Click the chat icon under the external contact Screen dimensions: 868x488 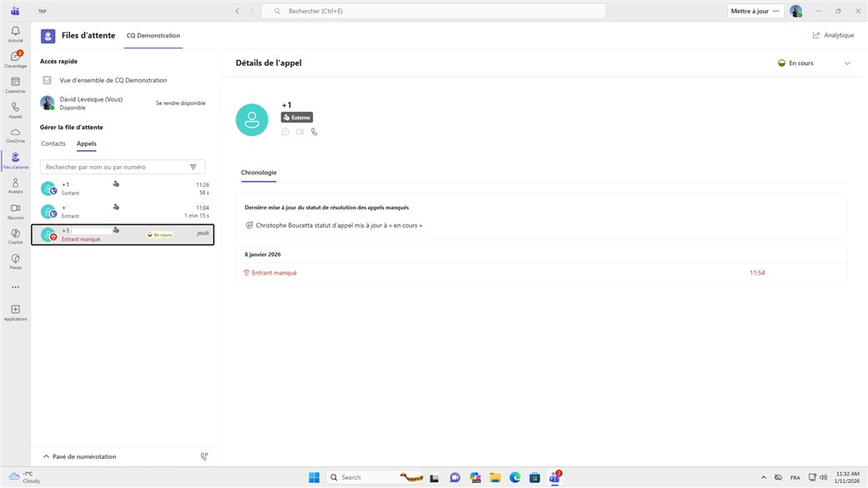click(x=285, y=132)
